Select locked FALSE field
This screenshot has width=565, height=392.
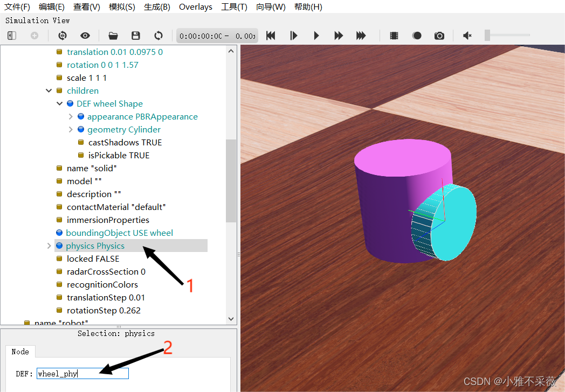pyautogui.click(x=93, y=259)
